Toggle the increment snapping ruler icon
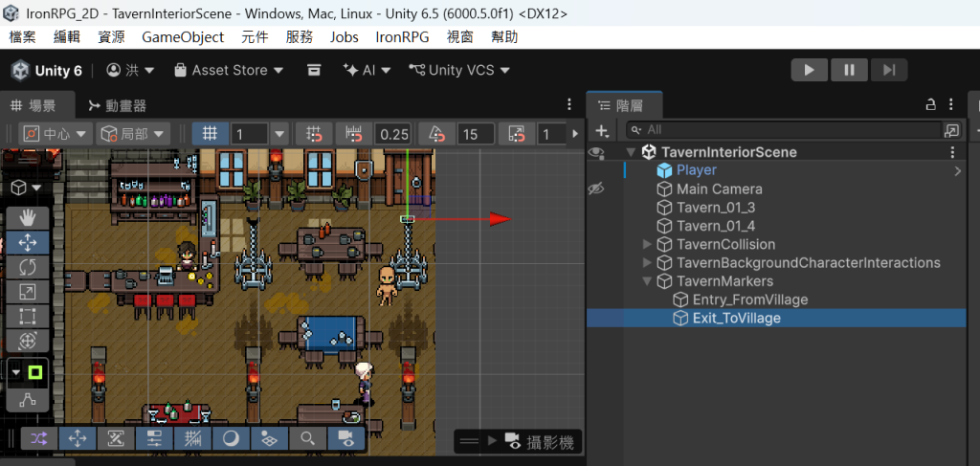This screenshot has width=980, height=466. [x=354, y=134]
